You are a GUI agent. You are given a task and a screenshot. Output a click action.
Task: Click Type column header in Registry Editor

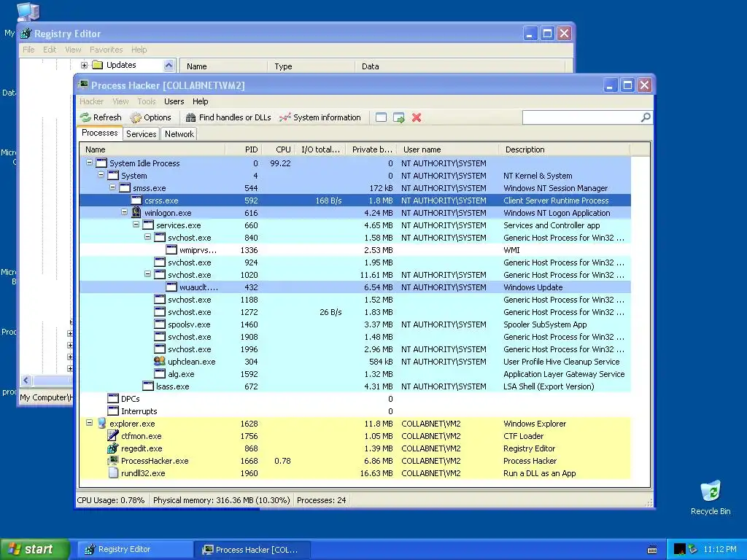coord(311,66)
